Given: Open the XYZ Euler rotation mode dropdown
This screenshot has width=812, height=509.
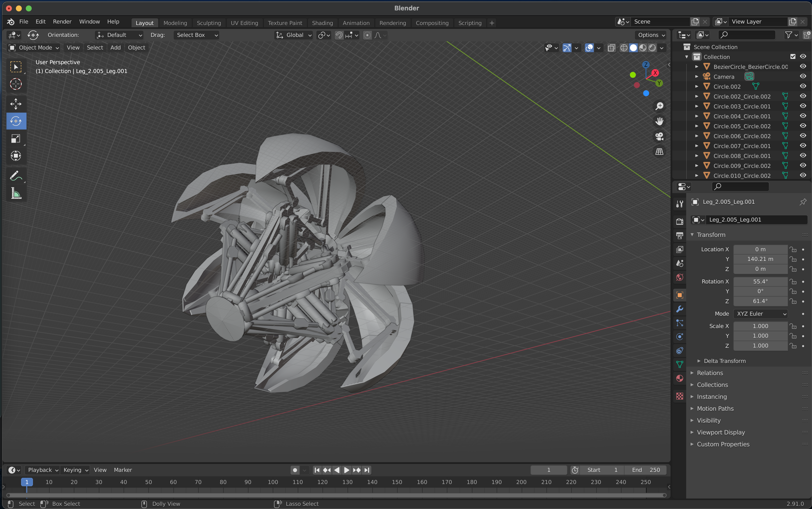Looking at the screenshot, I should click(x=760, y=314).
